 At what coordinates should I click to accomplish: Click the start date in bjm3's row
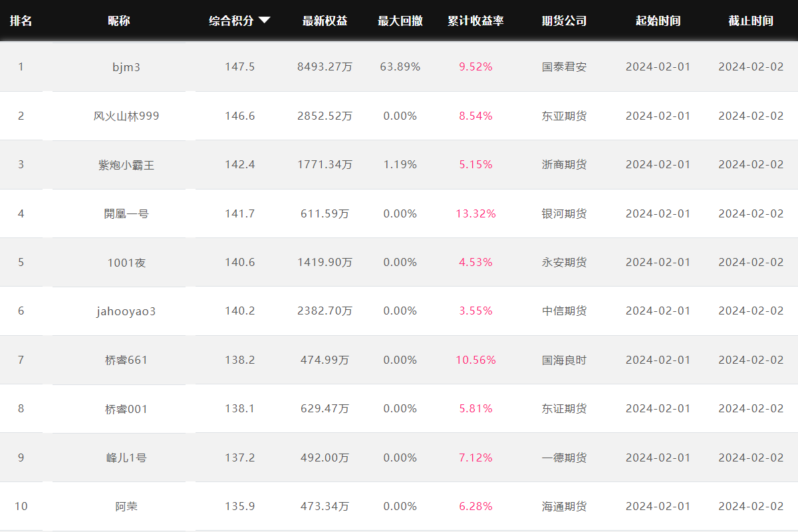(658, 66)
